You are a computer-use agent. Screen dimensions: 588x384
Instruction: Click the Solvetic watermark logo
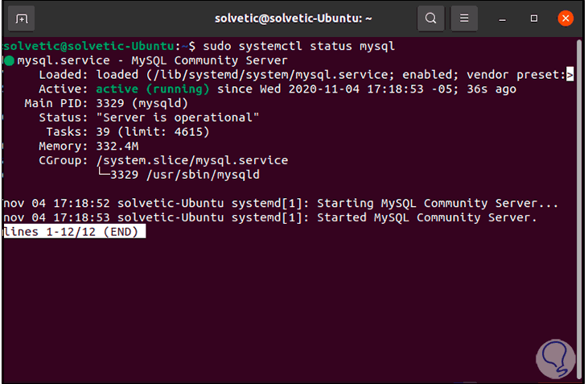point(554,360)
